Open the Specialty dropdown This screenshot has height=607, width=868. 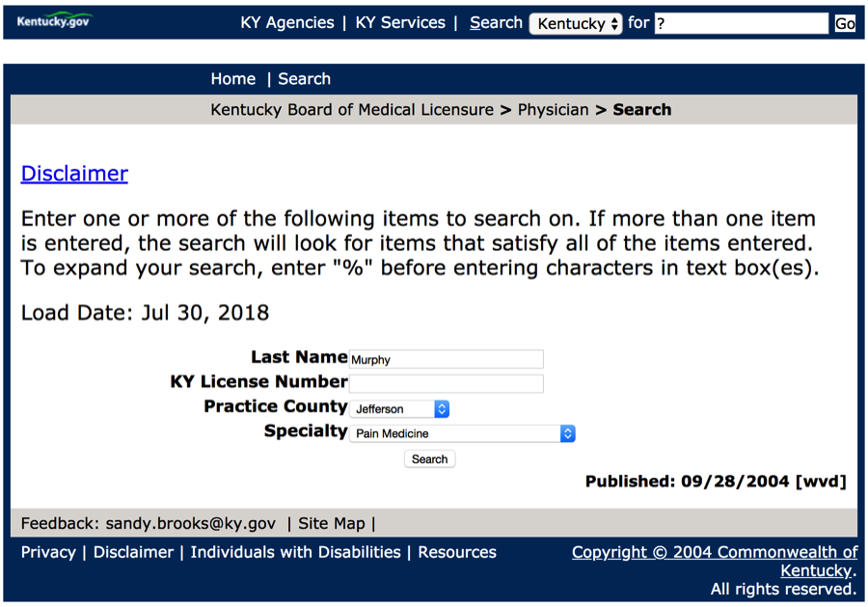point(463,434)
